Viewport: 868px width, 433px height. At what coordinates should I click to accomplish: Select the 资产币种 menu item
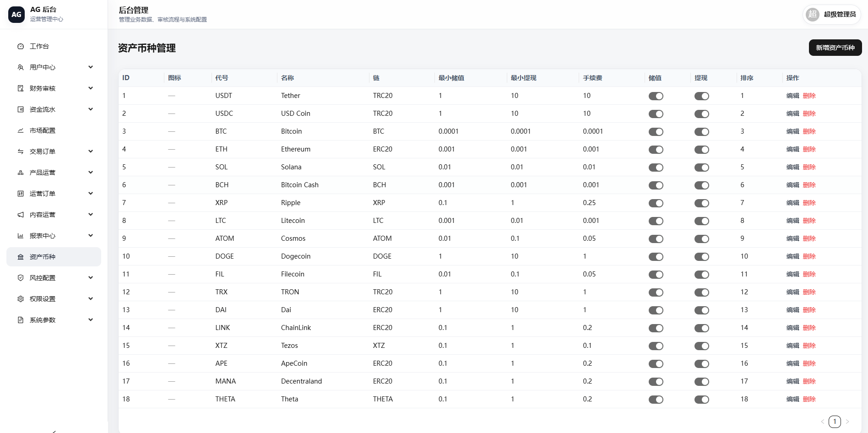54,257
